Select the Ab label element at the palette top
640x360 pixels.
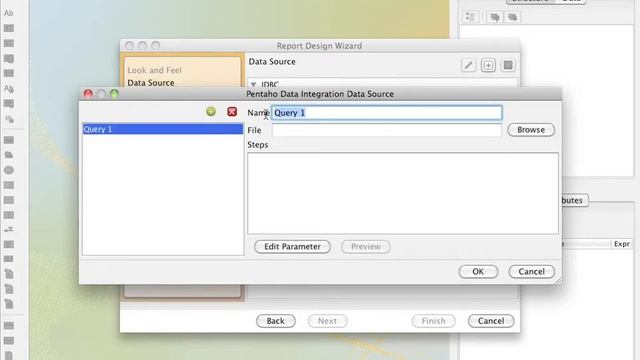pyautogui.click(x=9, y=13)
